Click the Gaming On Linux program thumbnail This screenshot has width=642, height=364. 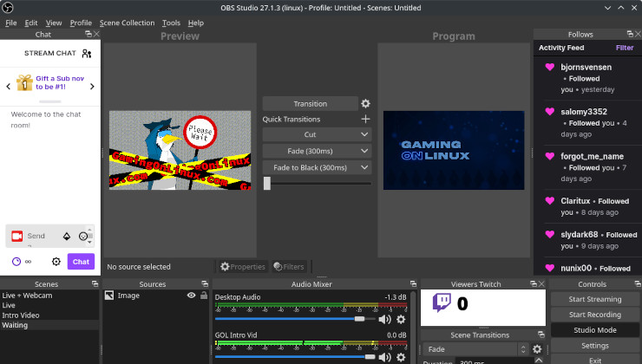(x=454, y=150)
